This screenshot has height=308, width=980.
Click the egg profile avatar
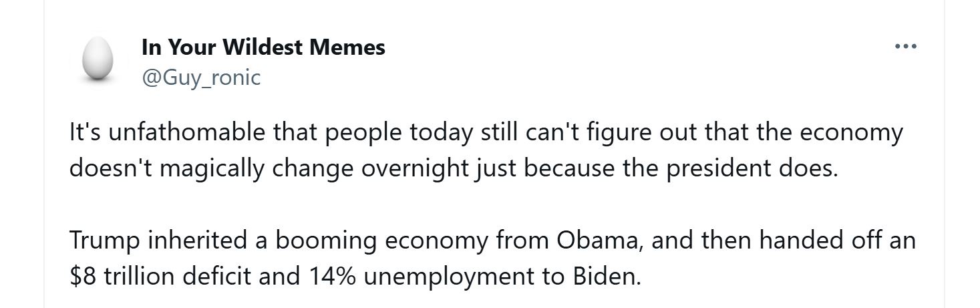[x=98, y=59]
